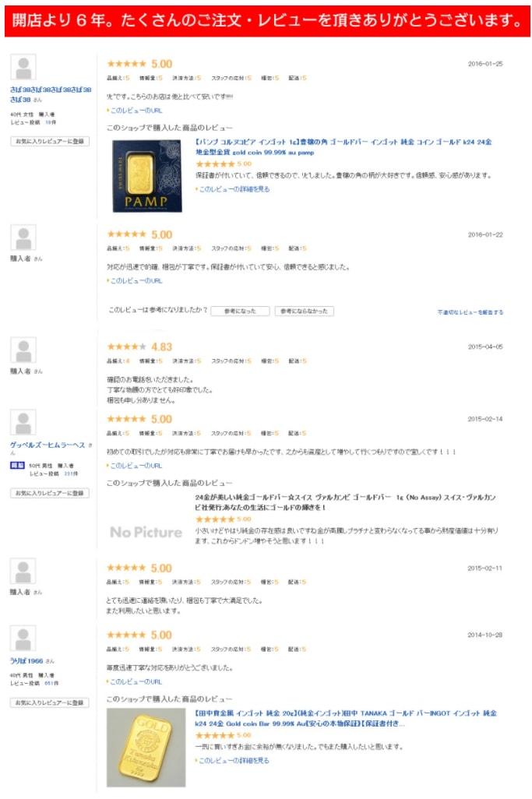
Task: Click the 参考になった button
Action: click(x=240, y=311)
